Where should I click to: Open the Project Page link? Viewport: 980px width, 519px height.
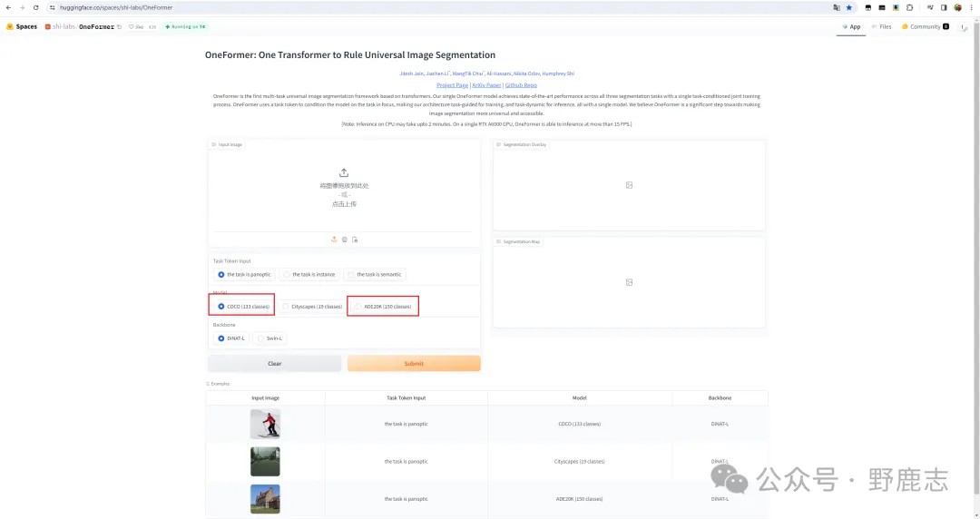point(452,85)
